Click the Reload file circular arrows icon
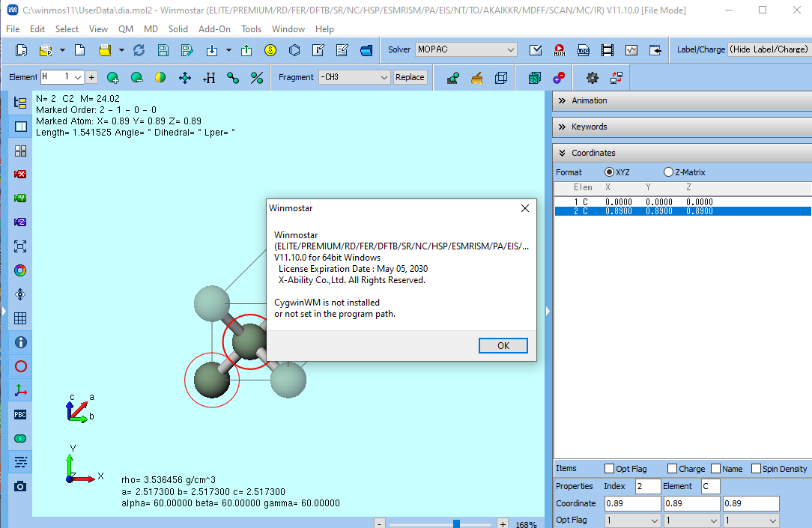Screen dimensions: 812x528 click(139, 50)
